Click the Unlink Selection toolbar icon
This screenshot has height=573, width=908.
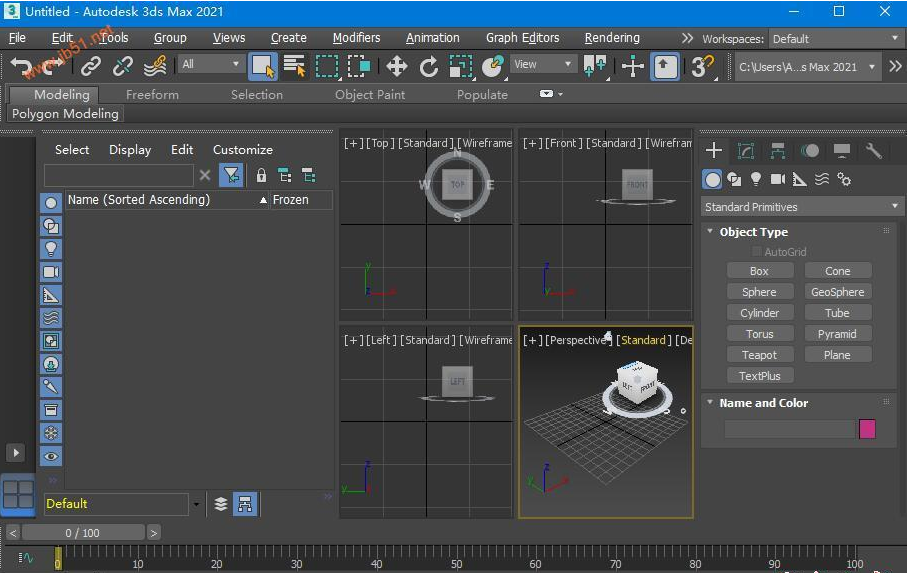point(123,66)
